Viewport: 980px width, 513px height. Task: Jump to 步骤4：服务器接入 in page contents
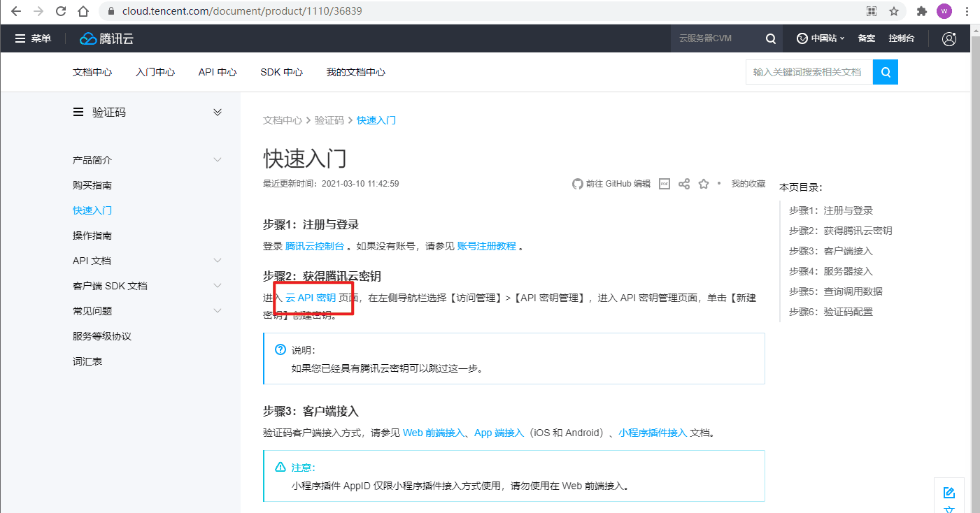click(x=831, y=271)
